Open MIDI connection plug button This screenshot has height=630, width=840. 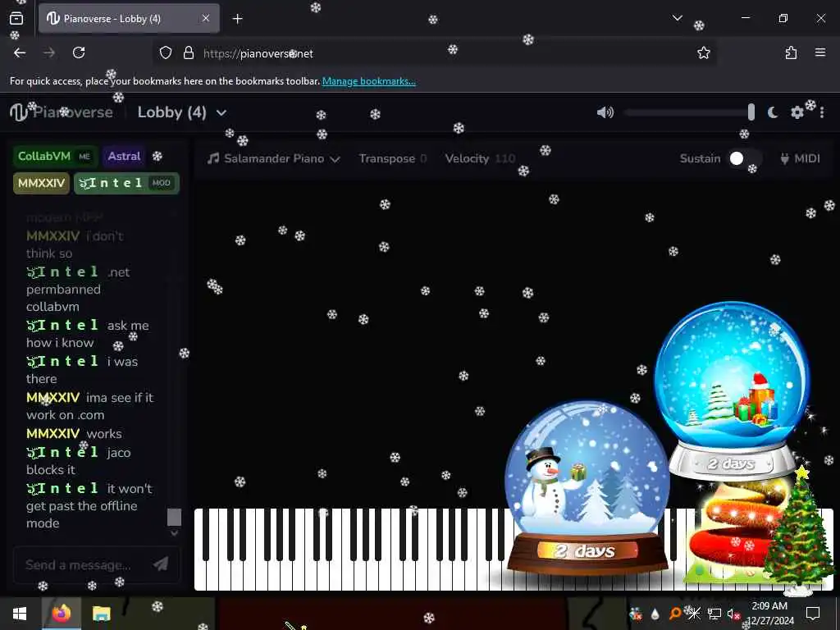click(x=800, y=158)
